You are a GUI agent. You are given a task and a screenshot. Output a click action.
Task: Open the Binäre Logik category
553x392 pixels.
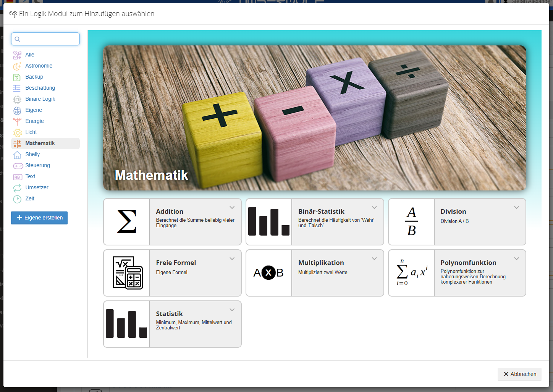[40, 99]
